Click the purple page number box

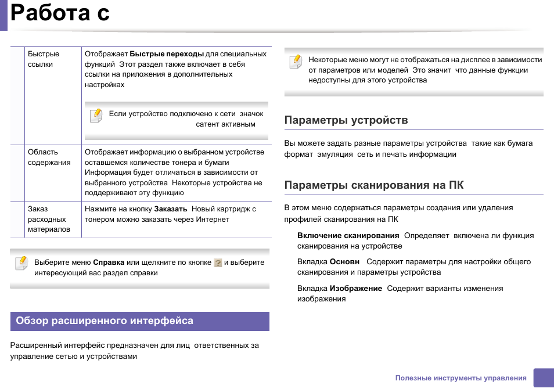[543, 377]
